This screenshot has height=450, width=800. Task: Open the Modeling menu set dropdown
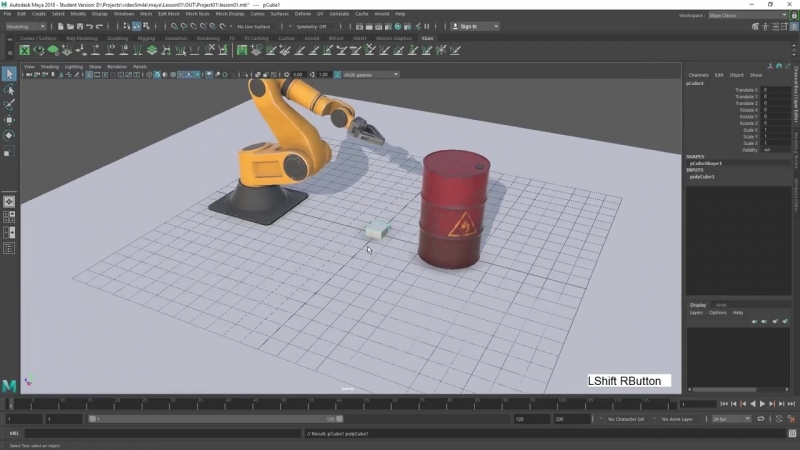tap(25, 27)
